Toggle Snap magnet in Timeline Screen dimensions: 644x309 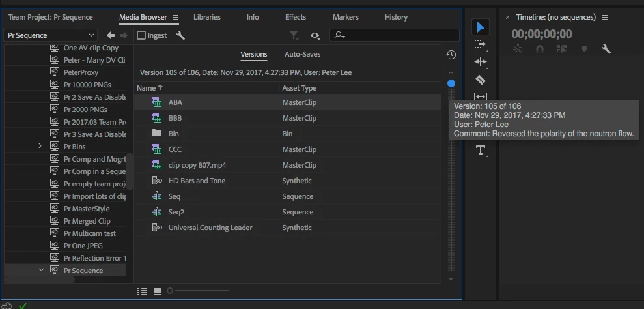pyautogui.click(x=540, y=49)
